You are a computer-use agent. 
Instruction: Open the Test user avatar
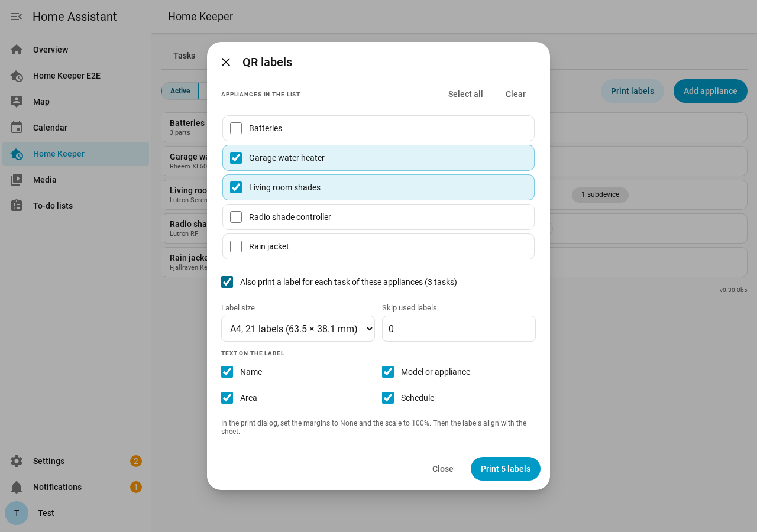click(x=17, y=513)
